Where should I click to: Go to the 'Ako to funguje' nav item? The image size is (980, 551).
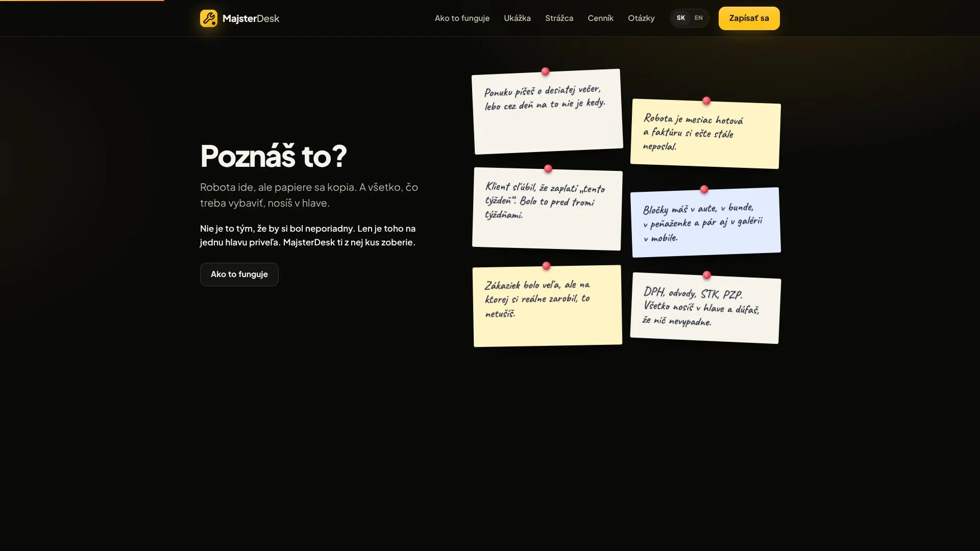462,18
